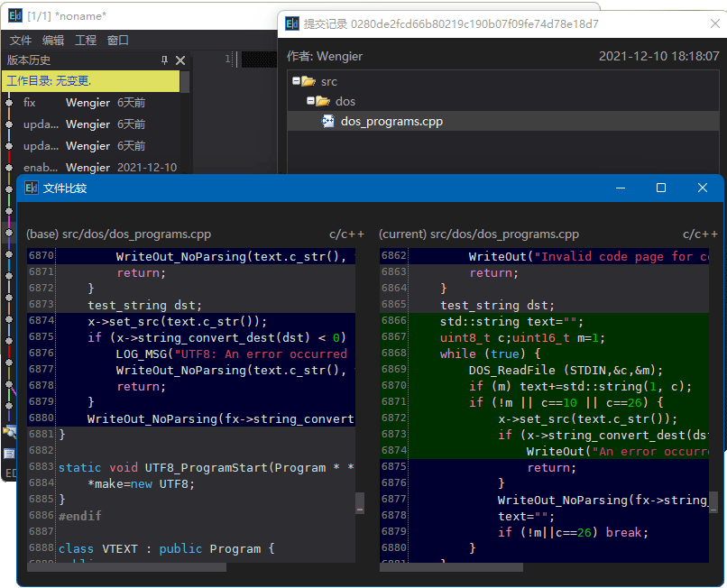Image resolution: width=727 pixels, height=588 pixels.
Task: Click the 文件比较 window app icon
Action: [x=32, y=188]
